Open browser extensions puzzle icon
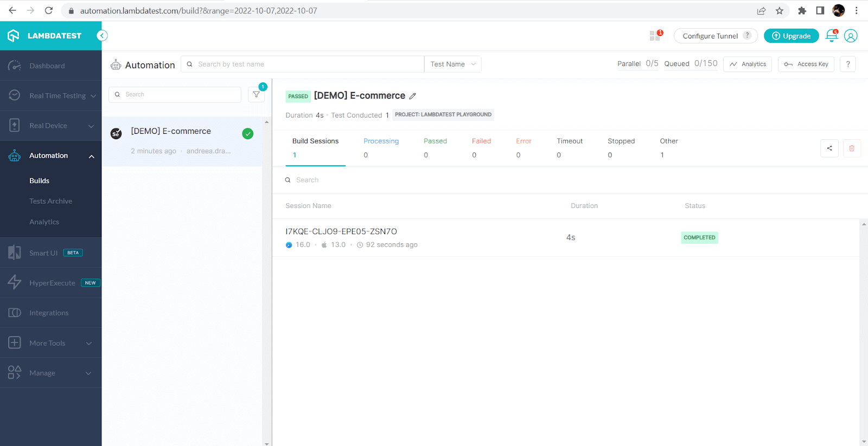The image size is (868, 446). pyautogui.click(x=802, y=10)
